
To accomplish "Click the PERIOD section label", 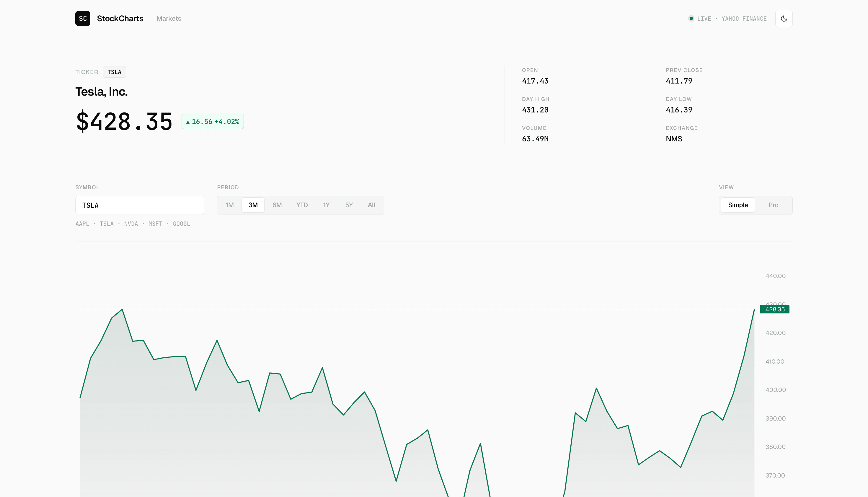I will (x=228, y=187).
